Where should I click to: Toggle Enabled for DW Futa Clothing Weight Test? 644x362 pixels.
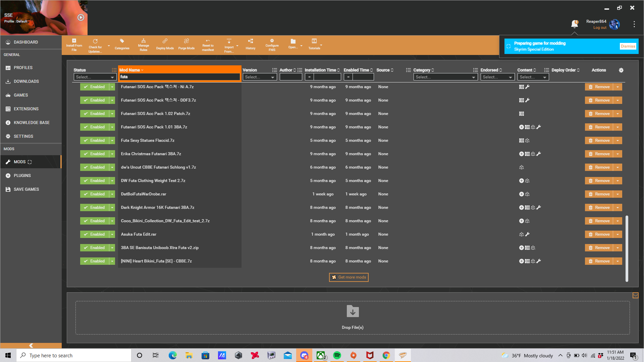coord(95,181)
